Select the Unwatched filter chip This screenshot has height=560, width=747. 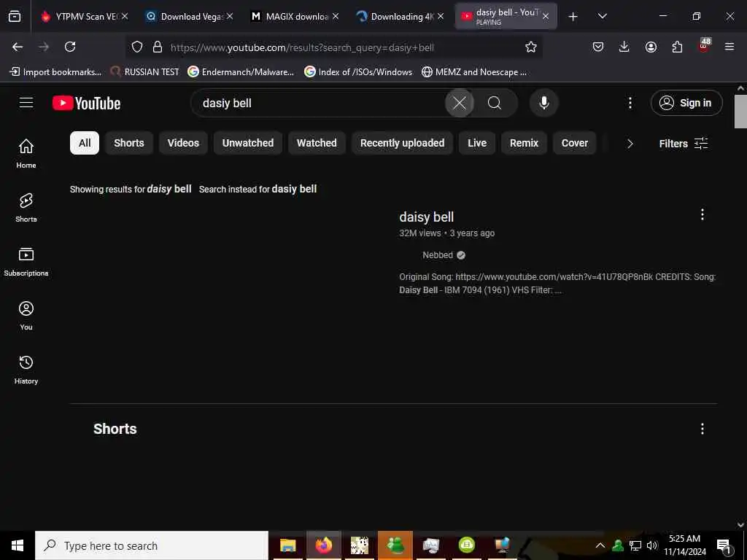point(248,143)
